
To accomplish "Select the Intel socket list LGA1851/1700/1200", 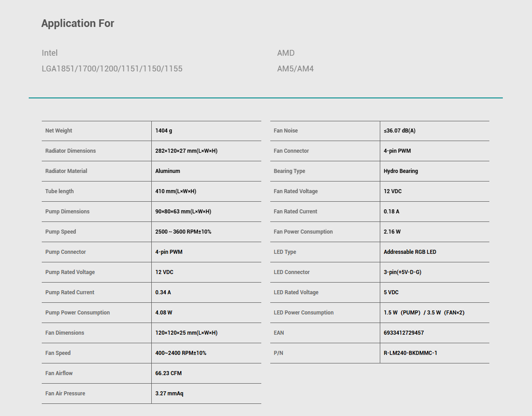I will pos(112,69).
